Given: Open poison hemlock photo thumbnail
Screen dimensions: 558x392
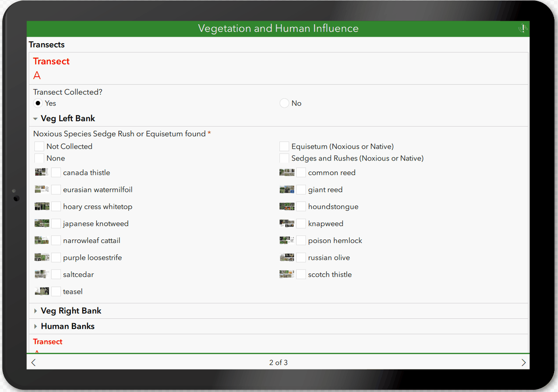Looking at the screenshot, I should click(287, 240).
